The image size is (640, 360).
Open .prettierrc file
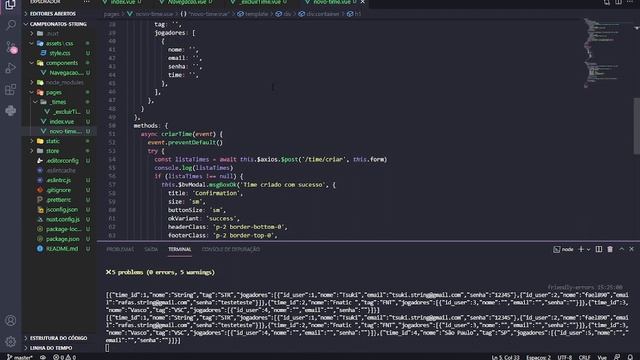click(x=59, y=200)
